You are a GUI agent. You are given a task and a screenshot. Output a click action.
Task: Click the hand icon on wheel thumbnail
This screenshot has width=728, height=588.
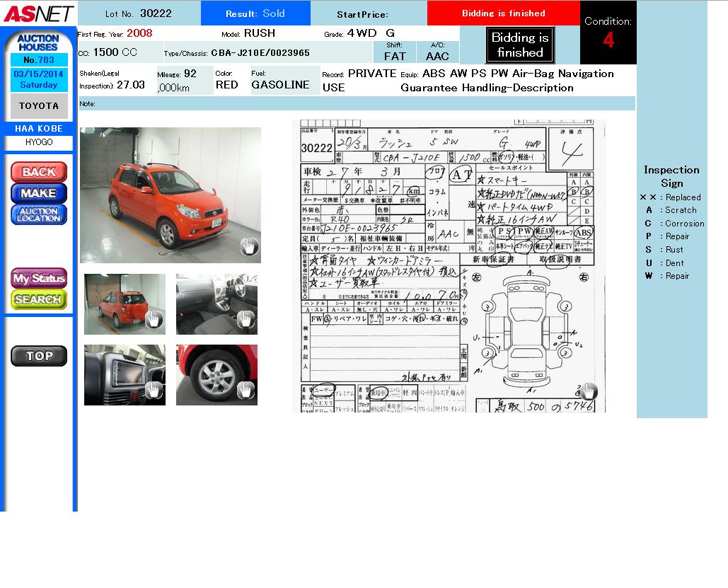245,389
